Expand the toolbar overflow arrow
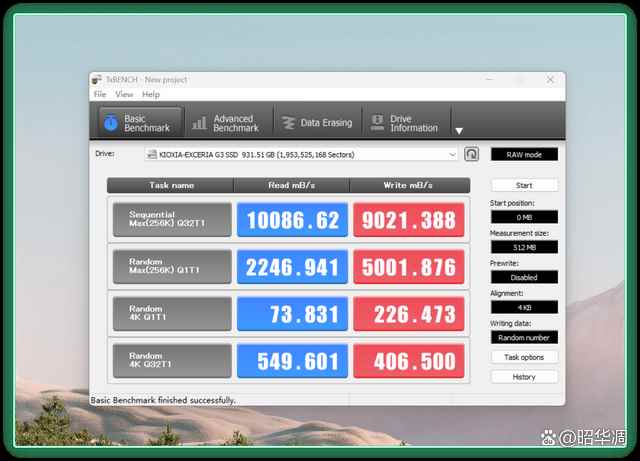 [459, 131]
